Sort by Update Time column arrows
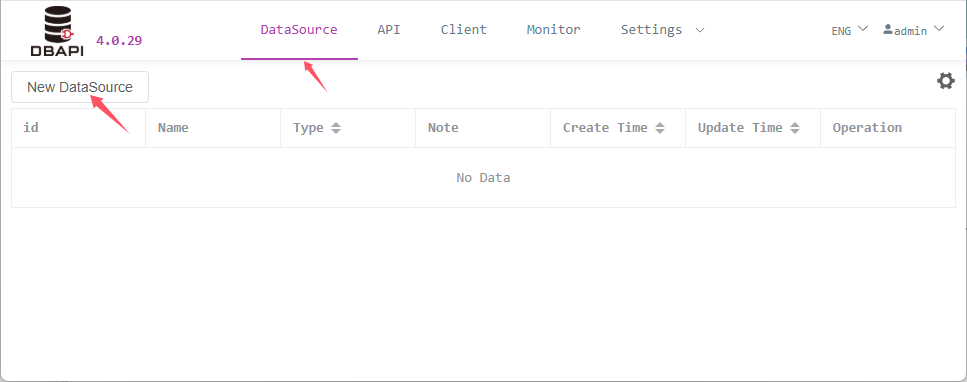 tap(795, 128)
